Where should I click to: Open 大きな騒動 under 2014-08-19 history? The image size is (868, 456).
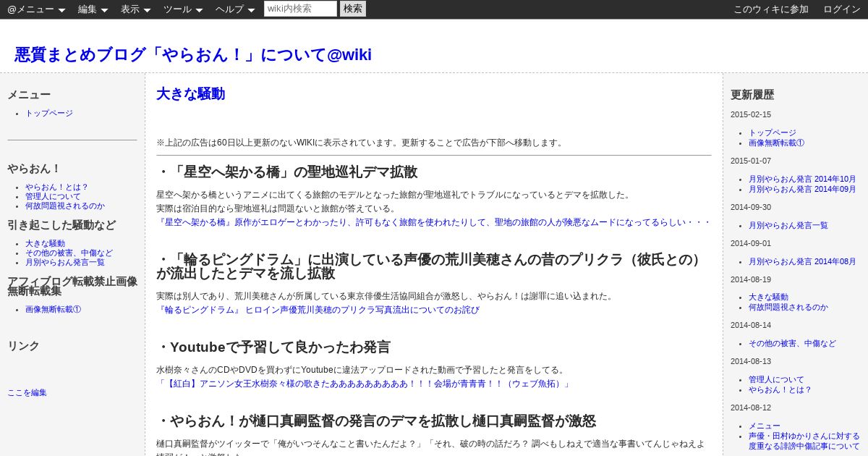[x=768, y=297]
